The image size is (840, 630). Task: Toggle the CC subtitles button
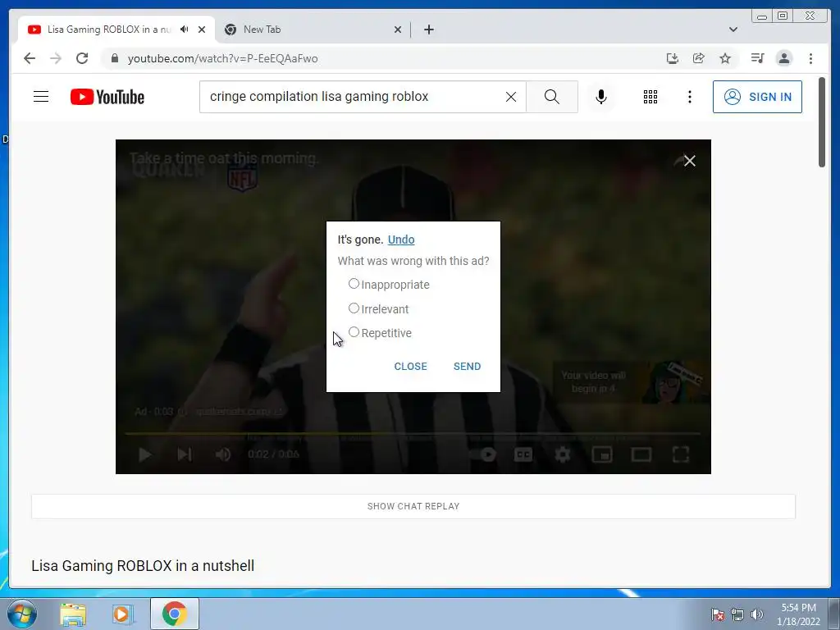pos(523,454)
